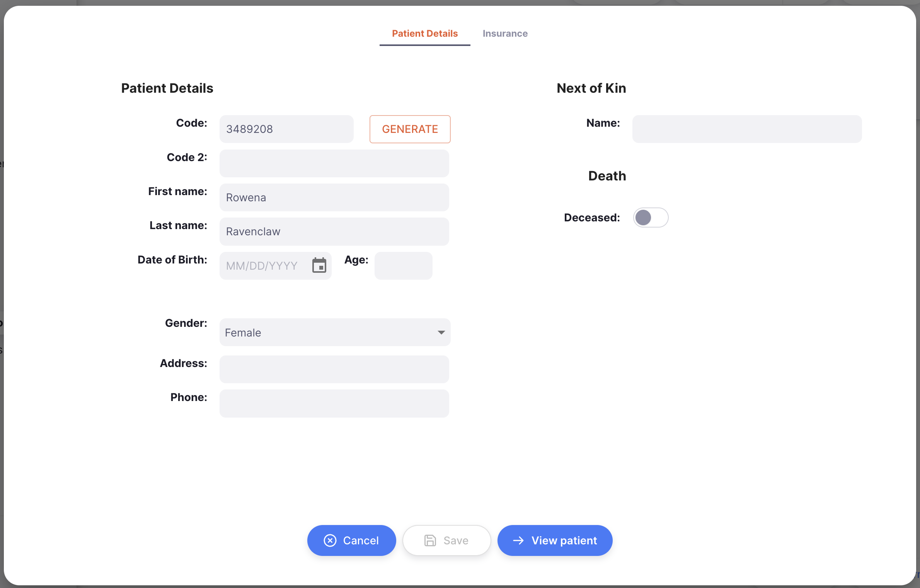Image resolution: width=920 pixels, height=588 pixels.
Task: Expand the Gender dropdown arrow
Action: (x=441, y=332)
